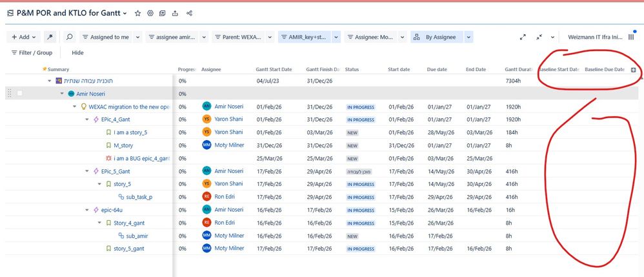Viewport: 644px width, 277px height.
Task: Click the Baseline Start Date column header
Action: pyautogui.click(x=559, y=70)
